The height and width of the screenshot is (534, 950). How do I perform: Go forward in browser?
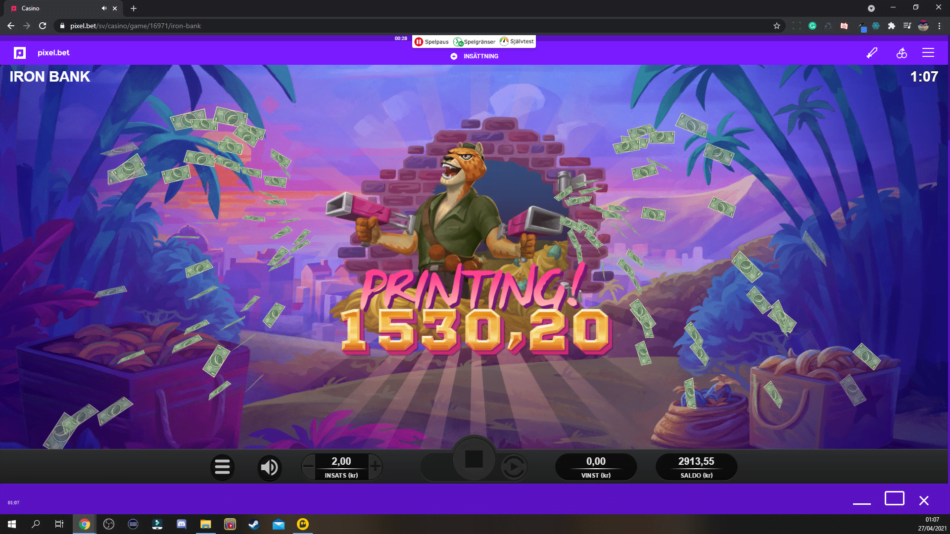coord(27,26)
